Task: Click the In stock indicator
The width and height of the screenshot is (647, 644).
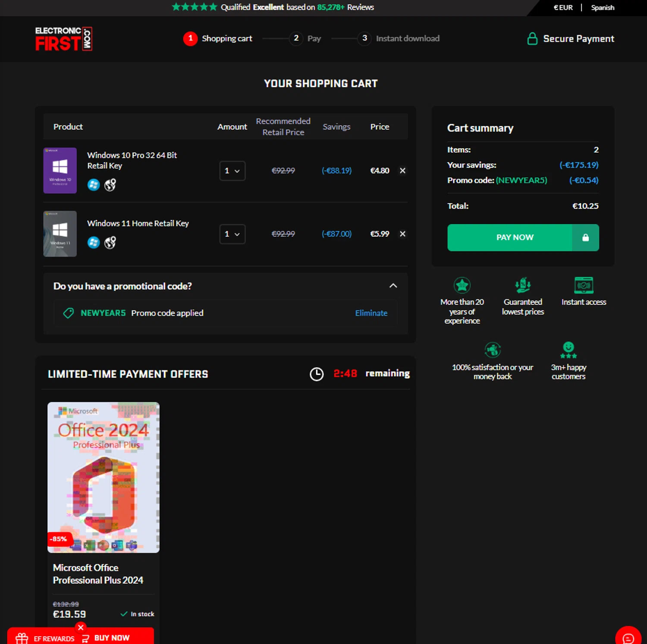Action: tap(137, 614)
